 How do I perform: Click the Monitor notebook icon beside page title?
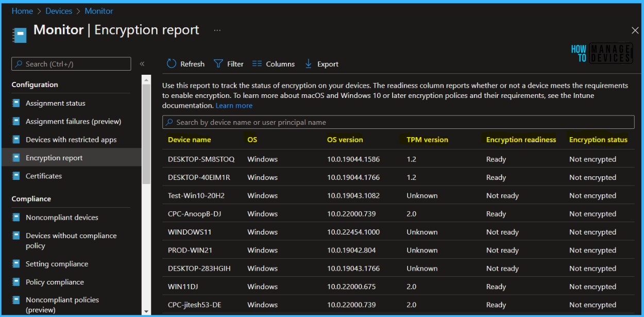pos(20,35)
